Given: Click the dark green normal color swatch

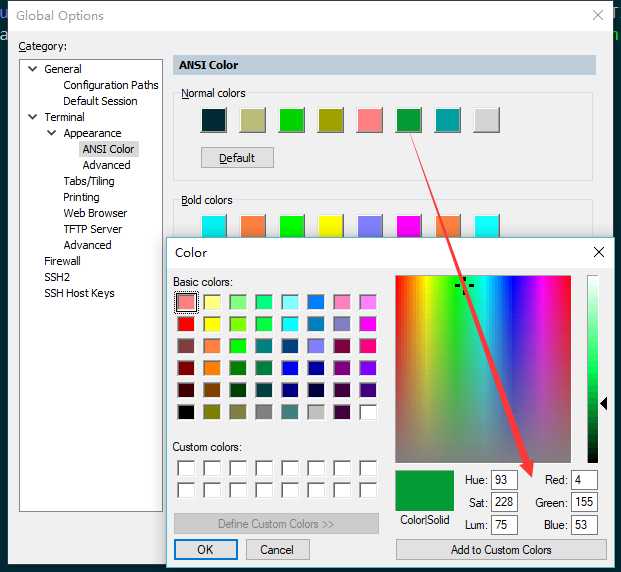Looking at the screenshot, I should (409, 120).
